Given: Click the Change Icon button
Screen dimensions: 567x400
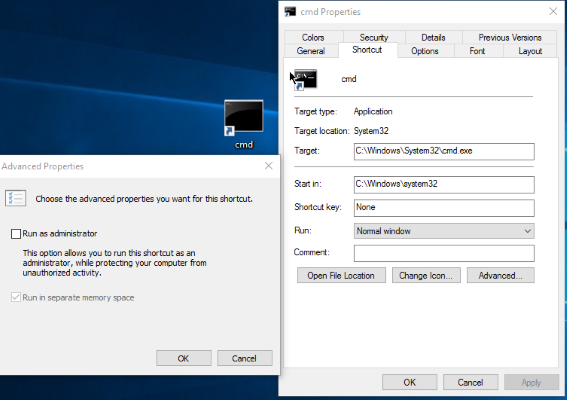Looking at the screenshot, I should click(426, 276).
